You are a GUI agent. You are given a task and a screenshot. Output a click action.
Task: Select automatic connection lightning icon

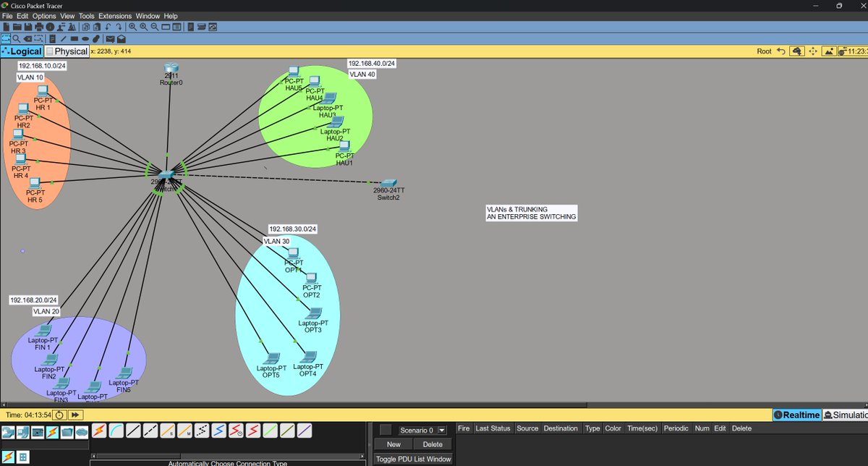coord(99,431)
